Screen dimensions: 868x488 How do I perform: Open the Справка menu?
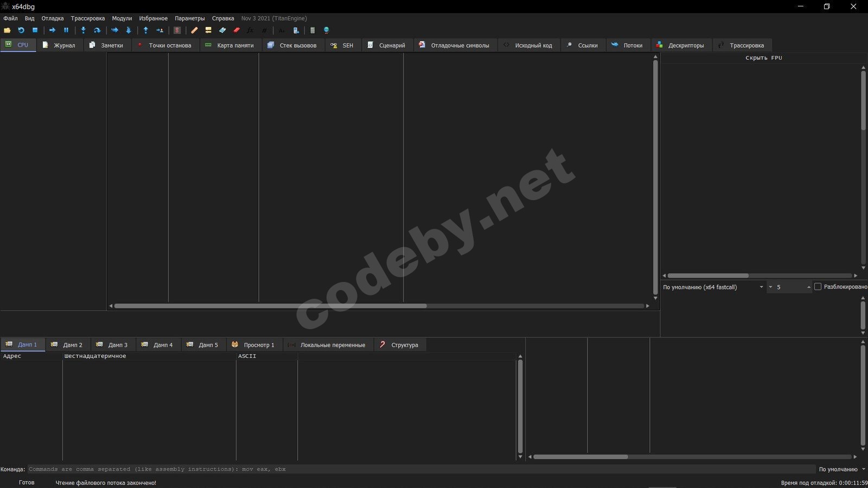[x=223, y=18]
